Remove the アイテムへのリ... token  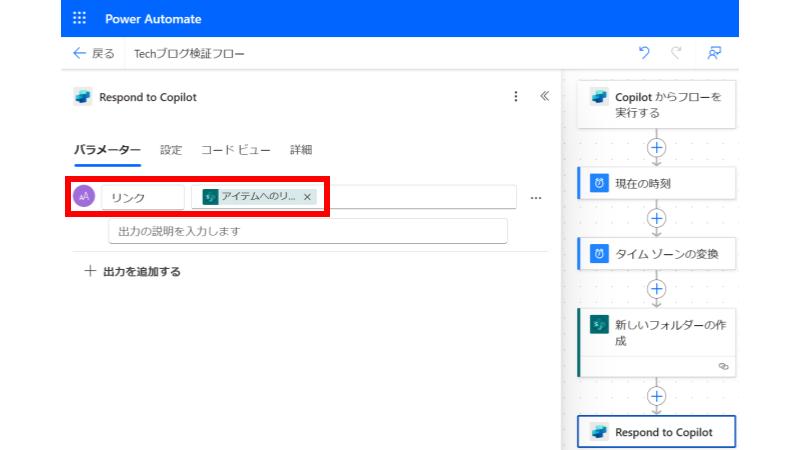[x=307, y=197]
